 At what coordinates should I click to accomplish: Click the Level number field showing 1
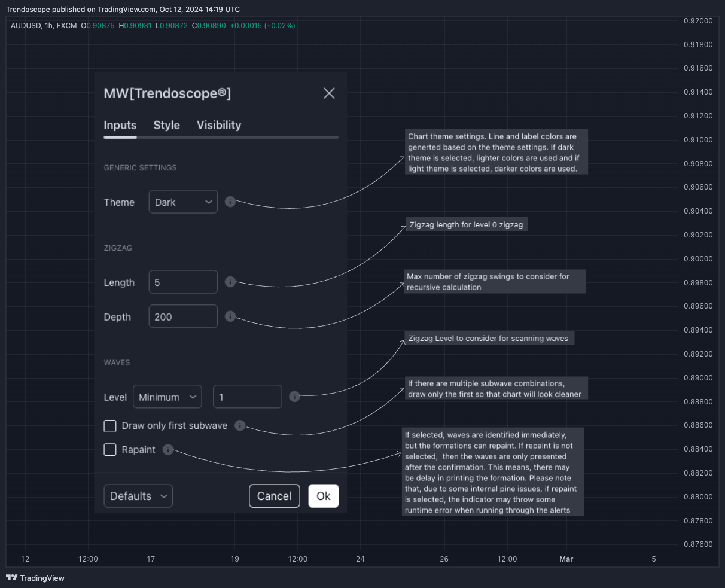(x=248, y=397)
